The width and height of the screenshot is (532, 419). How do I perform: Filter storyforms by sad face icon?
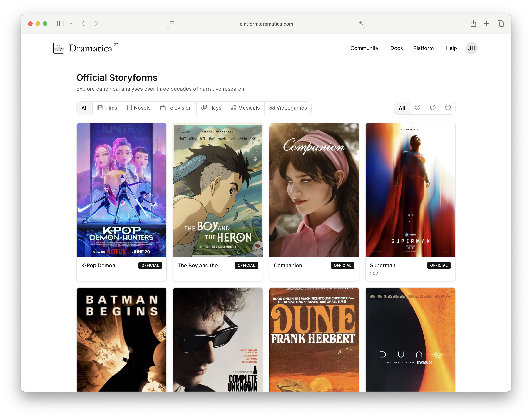point(433,108)
